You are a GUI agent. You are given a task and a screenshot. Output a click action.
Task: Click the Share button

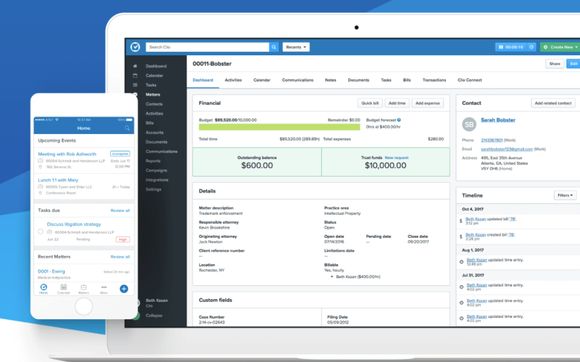click(554, 64)
